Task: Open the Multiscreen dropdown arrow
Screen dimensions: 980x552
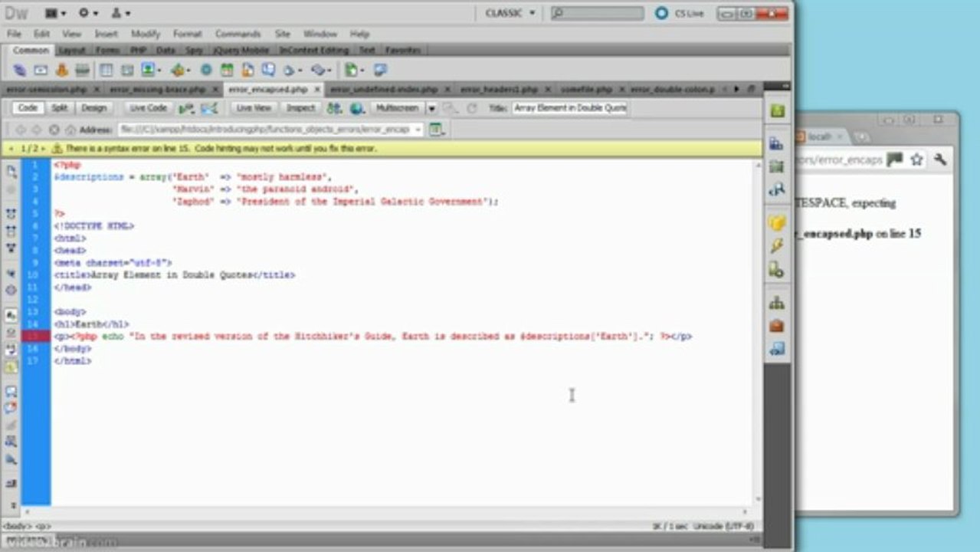Action: [431, 109]
